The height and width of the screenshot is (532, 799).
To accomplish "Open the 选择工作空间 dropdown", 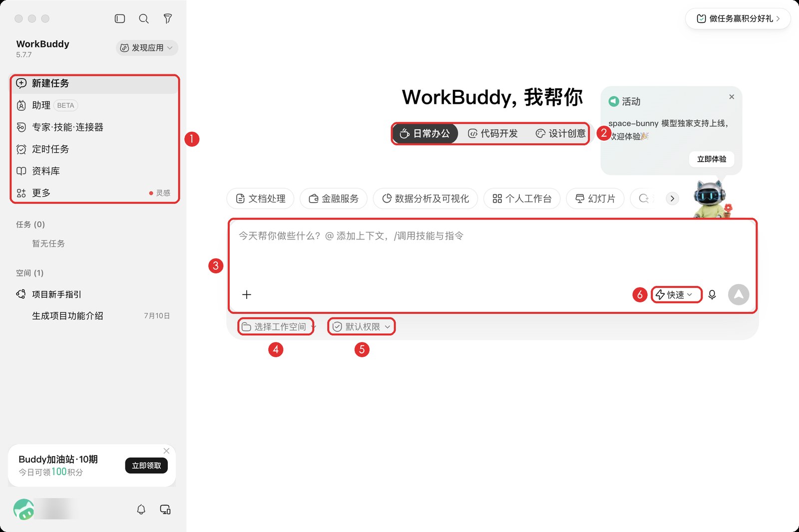I will pos(278,327).
